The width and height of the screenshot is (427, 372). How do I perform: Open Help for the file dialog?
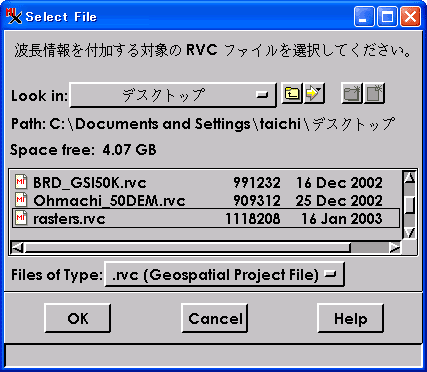(350, 318)
